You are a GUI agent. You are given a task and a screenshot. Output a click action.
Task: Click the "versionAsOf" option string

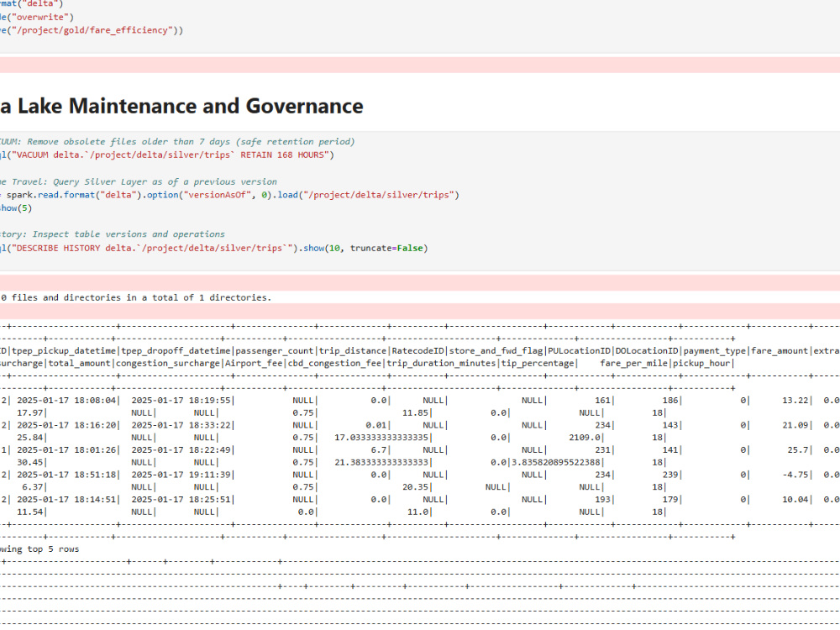[219, 195]
